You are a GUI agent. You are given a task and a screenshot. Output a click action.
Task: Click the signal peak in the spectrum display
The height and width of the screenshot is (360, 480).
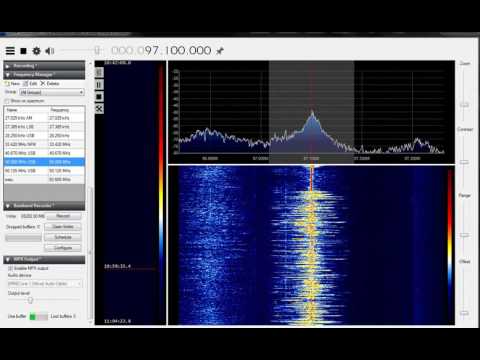[x=312, y=115]
